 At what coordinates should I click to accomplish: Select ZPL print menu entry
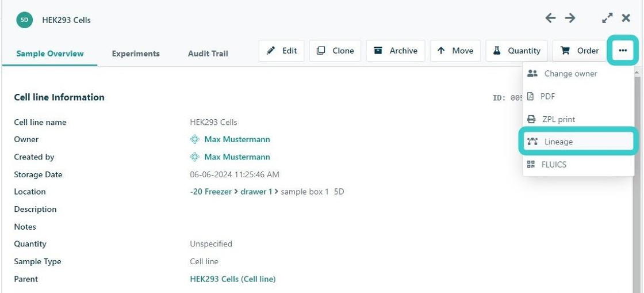(x=578, y=119)
